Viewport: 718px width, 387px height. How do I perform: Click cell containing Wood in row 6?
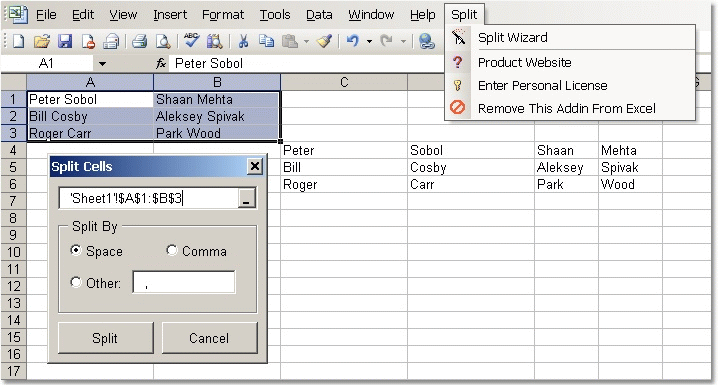coord(630,185)
